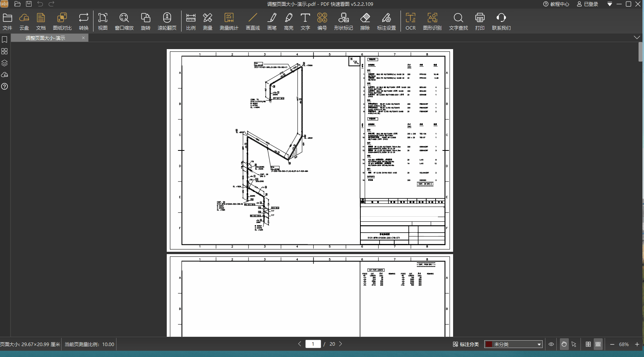The image size is (644, 357).
Task: Switch to two-page layout view
Action: [588, 344]
